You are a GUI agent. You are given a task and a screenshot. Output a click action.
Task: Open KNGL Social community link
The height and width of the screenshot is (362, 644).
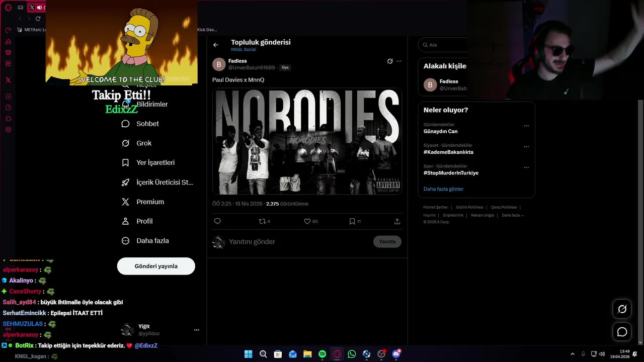(244, 50)
